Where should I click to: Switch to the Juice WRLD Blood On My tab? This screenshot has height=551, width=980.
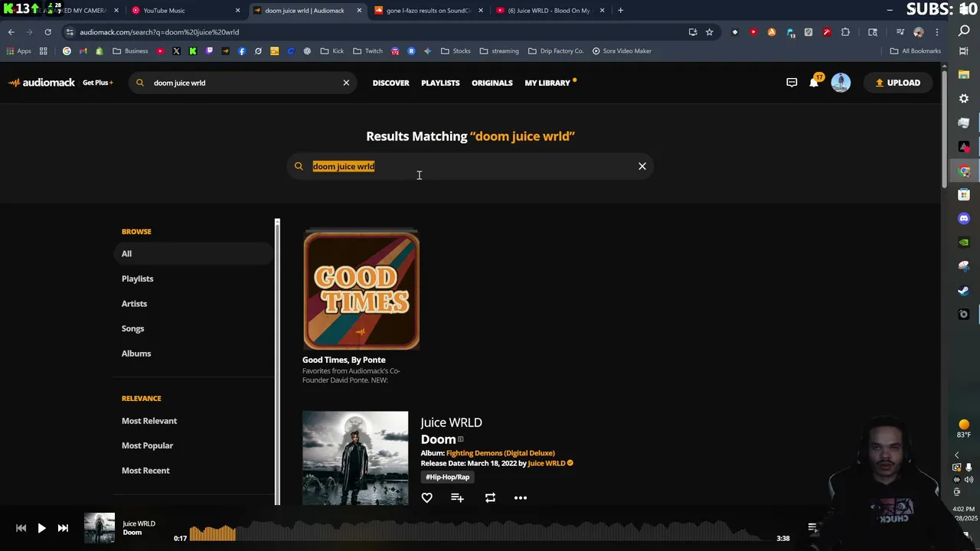(x=549, y=11)
